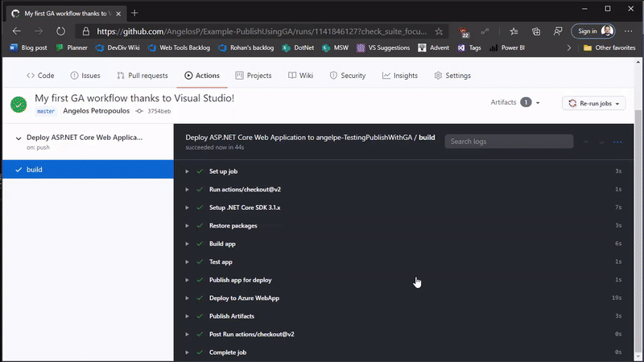The image size is (644, 362).
Task: Open commit 3754beb link
Action: click(159, 111)
